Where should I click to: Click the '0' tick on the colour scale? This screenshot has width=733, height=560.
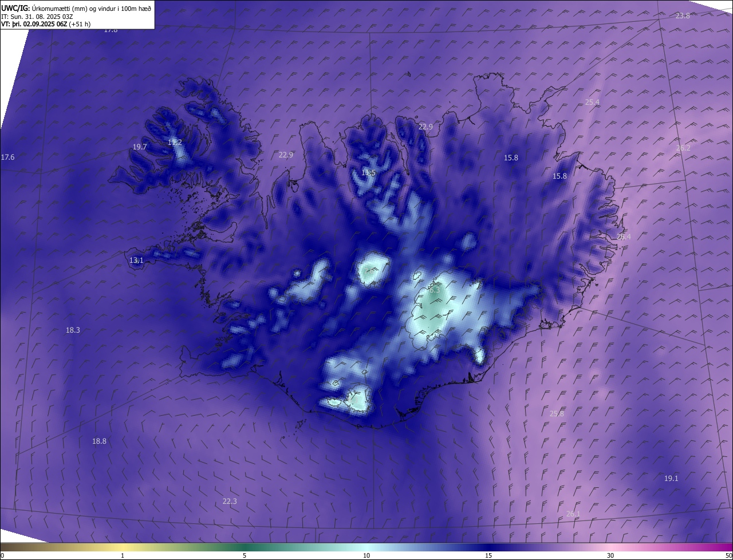pos(2,555)
